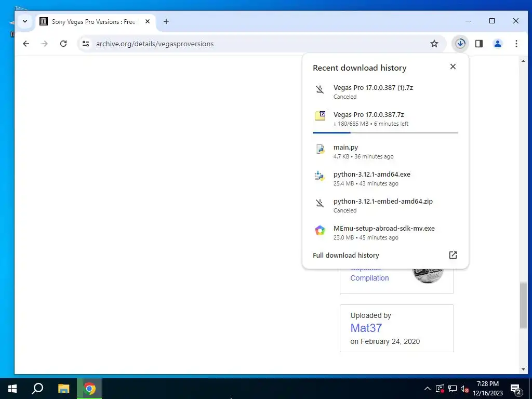532x399 pixels.
Task: Click the 7z file icon for Vegas Pro download
Action: pos(320,116)
